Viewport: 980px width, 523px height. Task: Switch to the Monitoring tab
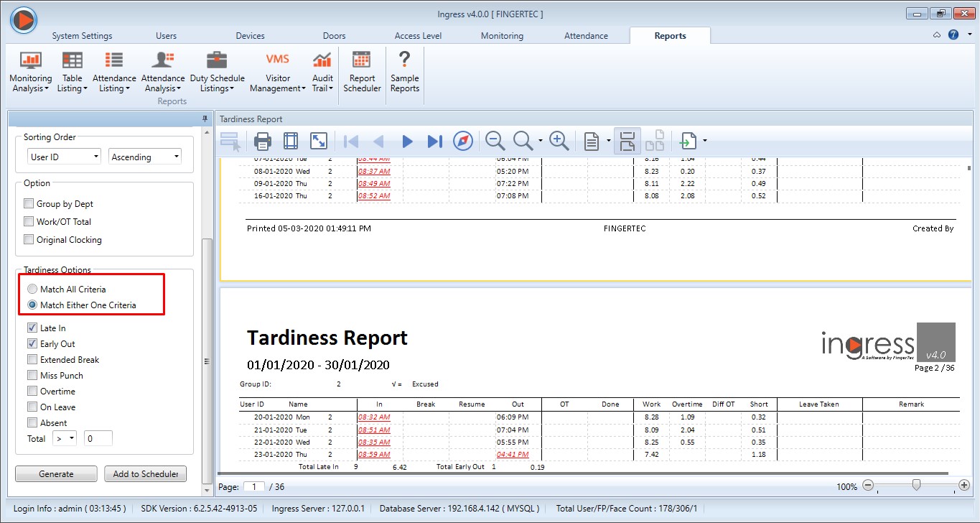point(502,36)
